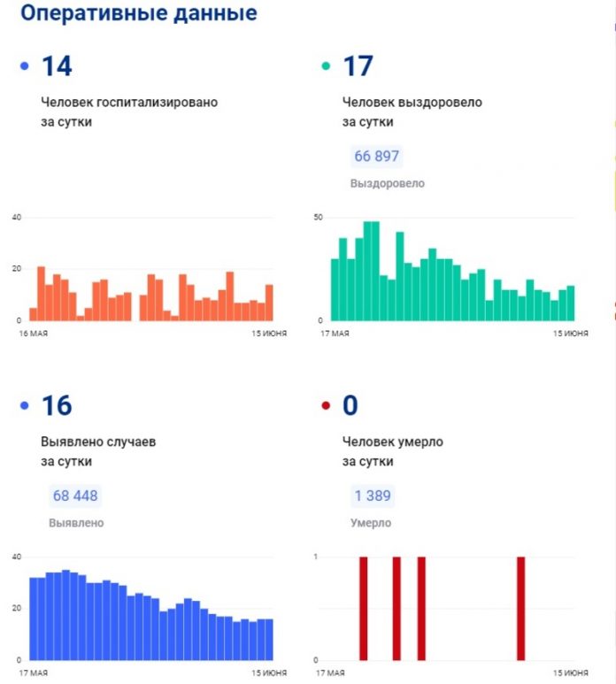Select the recovered count number 17
This screenshot has width=616, height=684.
pos(358,66)
